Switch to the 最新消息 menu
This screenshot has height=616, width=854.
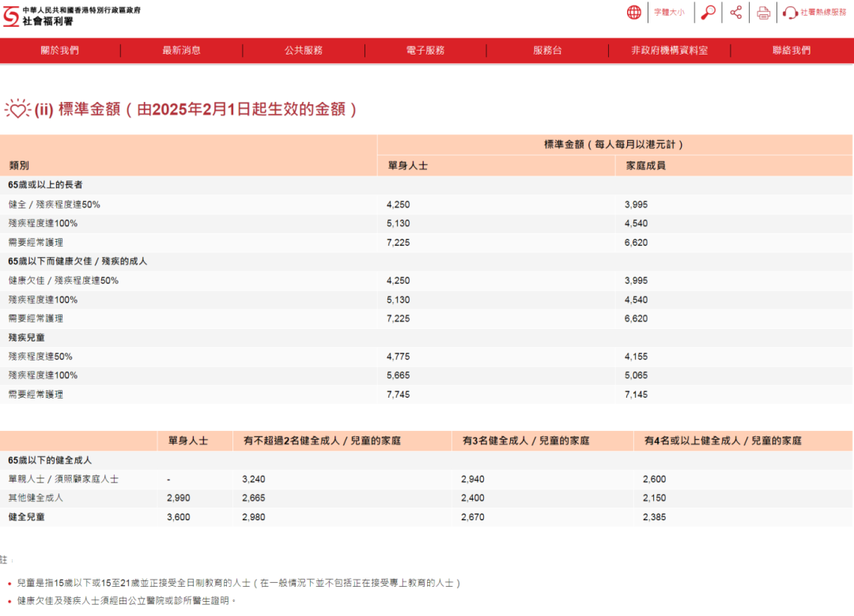pos(181,50)
